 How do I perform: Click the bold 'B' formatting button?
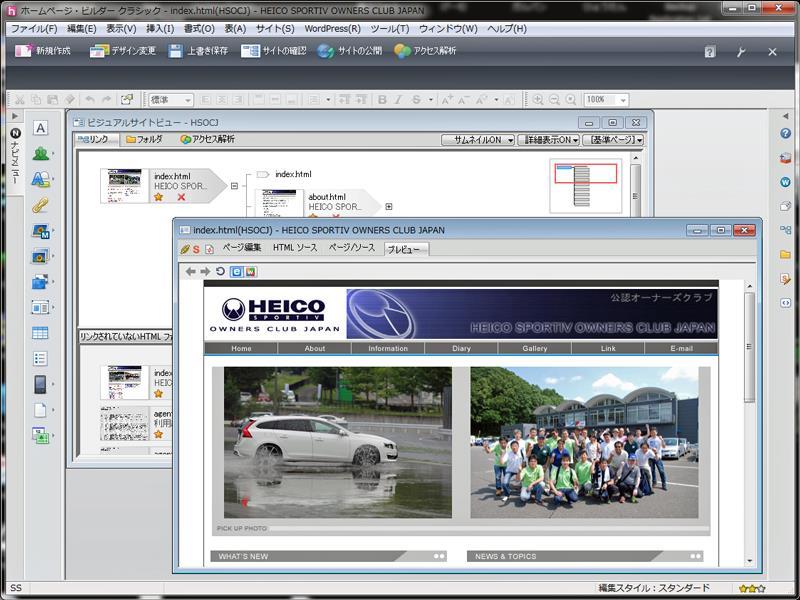382,100
